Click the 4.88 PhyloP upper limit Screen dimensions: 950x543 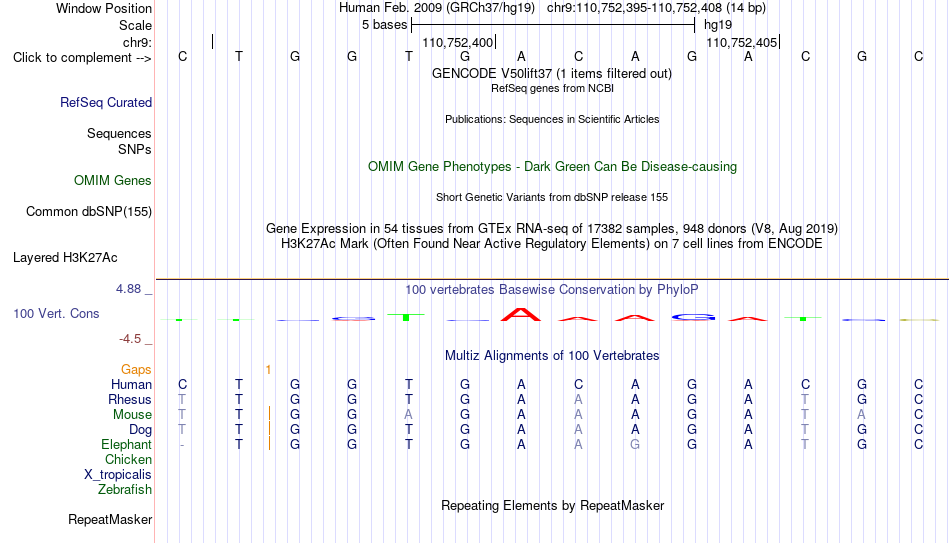click(128, 289)
